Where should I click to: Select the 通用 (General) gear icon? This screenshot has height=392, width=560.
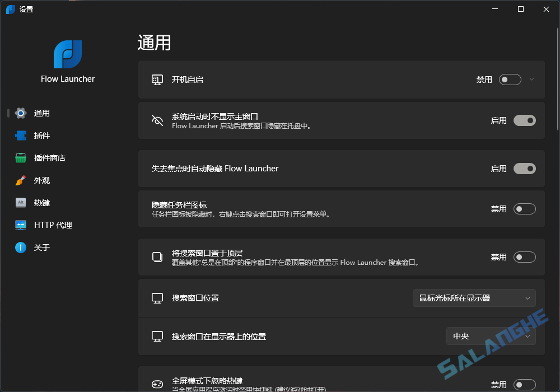point(20,113)
